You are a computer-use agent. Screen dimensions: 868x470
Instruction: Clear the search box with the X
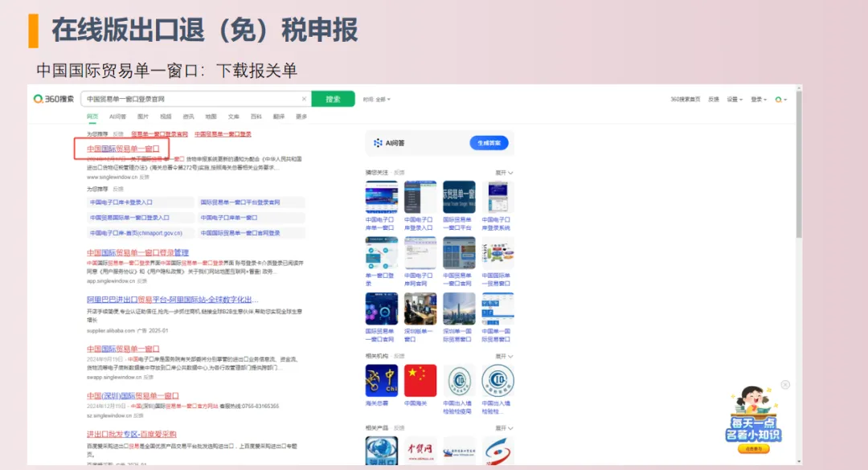(x=304, y=99)
